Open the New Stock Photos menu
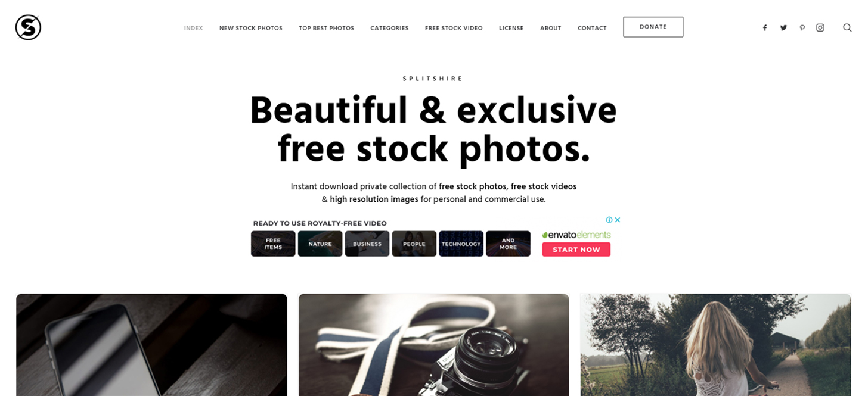The image size is (868, 396). click(251, 28)
